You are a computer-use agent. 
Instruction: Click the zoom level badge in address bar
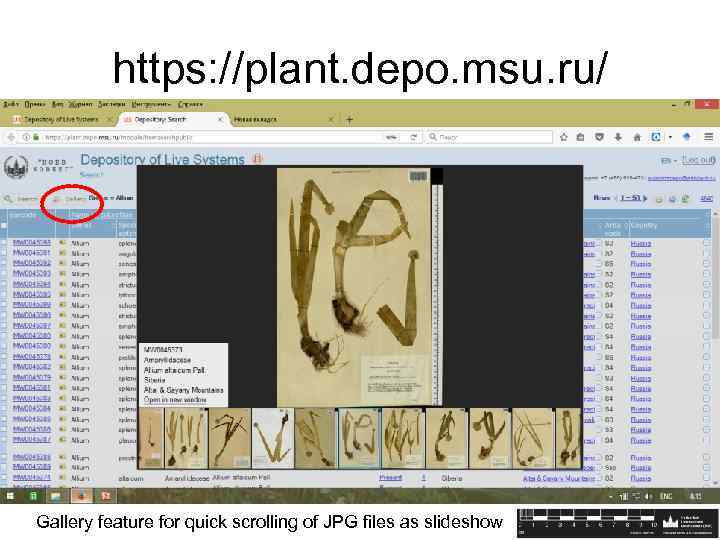pos(391,137)
